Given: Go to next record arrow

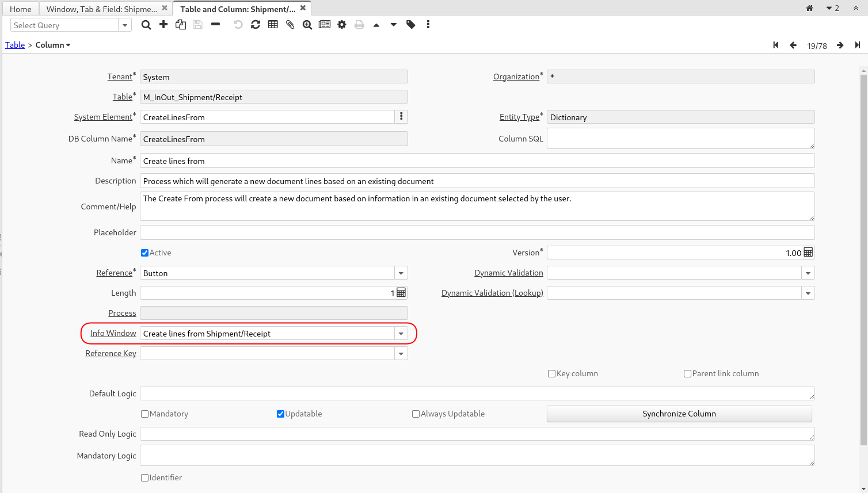Looking at the screenshot, I should click(x=840, y=45).
